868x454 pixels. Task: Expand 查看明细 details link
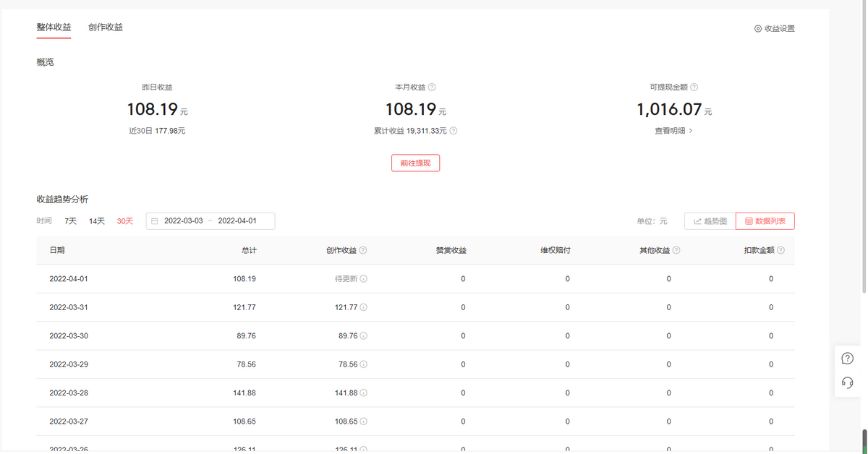(673, 132)
